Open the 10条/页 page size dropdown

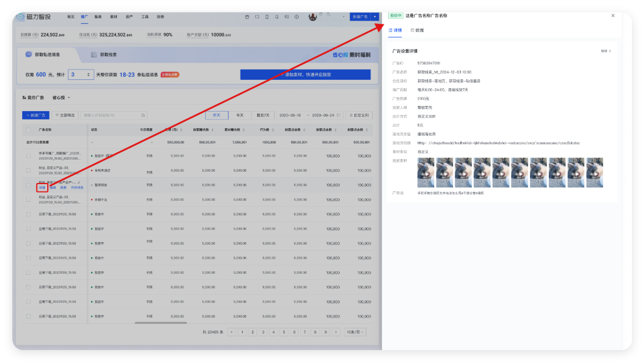click(356, 332)
